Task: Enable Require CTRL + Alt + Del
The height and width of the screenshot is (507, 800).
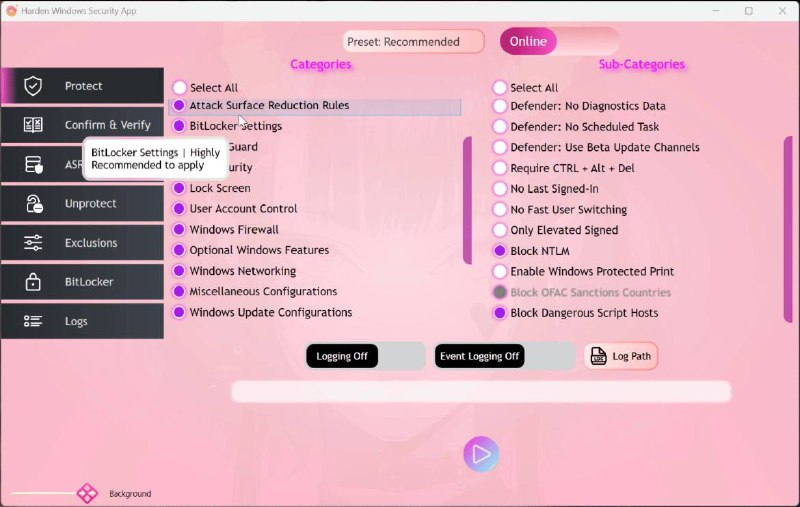Action: click(500, 168)
